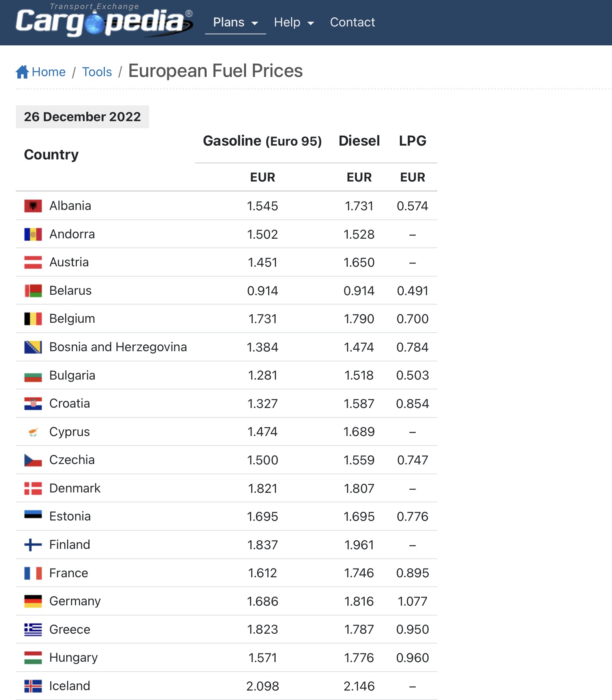The height and width of the screenshot is (700, 612).
Task: Open the Contact page
Action: 352,22
